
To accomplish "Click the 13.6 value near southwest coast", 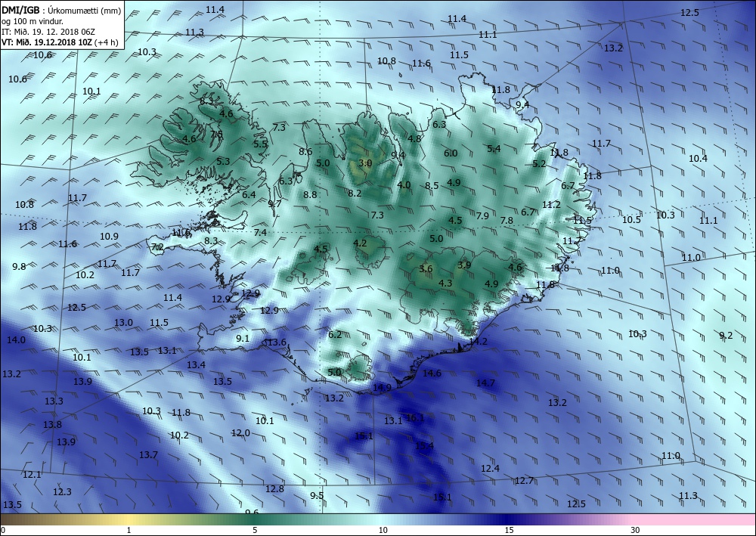I will pos(277,342).
